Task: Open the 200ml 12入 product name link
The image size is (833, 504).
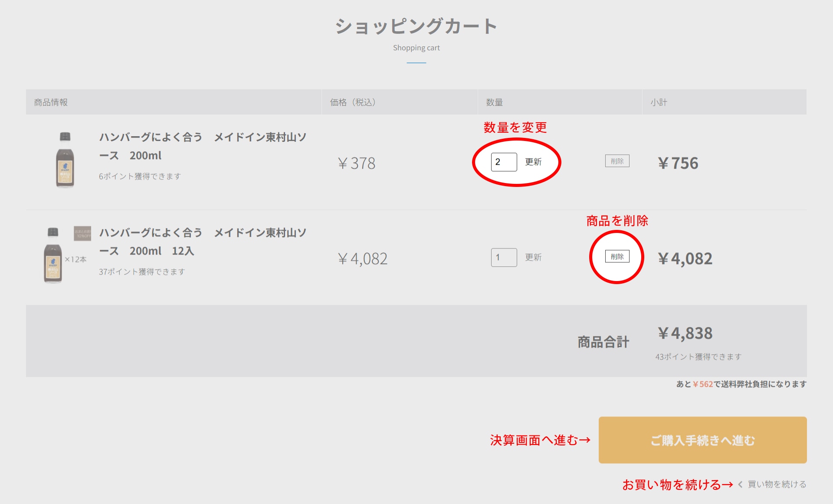Action: click(x=203, y=242)
